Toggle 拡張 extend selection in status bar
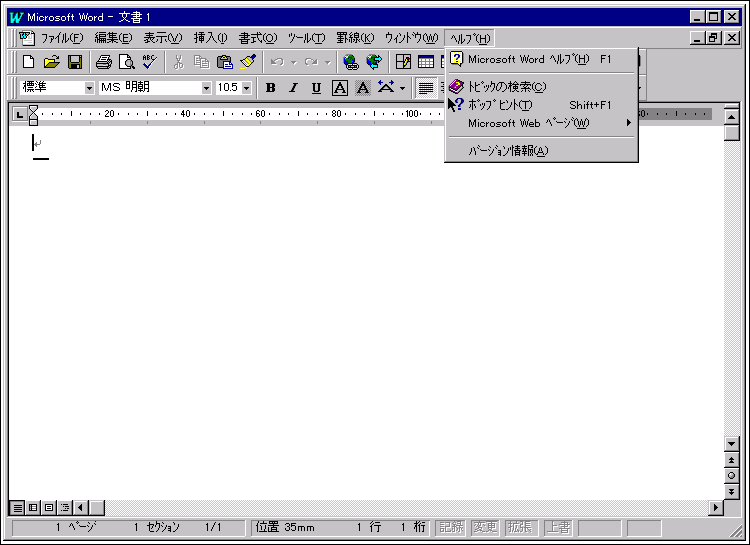750x545 pixels. click(x=520, y=527)
